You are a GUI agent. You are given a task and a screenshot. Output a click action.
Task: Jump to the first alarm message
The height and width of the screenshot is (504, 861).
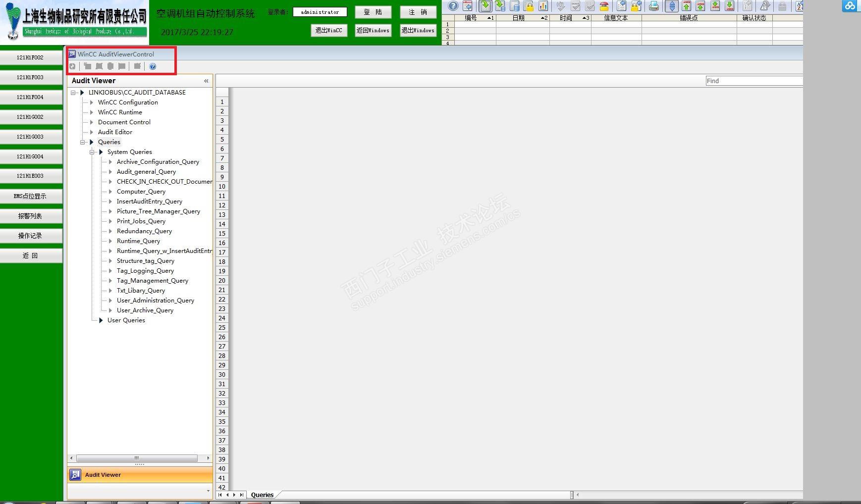click(687, 6)
